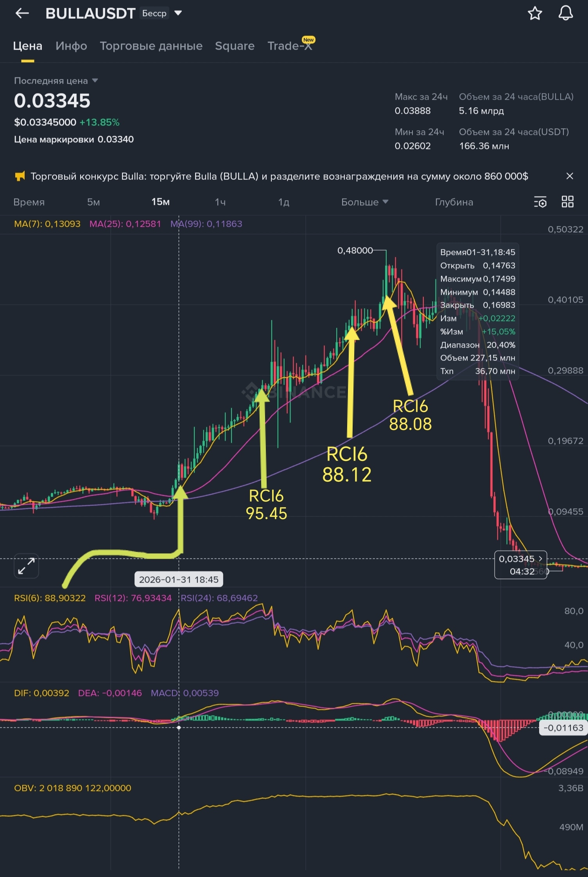Viewport: 588px width, 877px height.
Task: Tap the MA(25) indicator value
Action: click(x=125, y=224)
